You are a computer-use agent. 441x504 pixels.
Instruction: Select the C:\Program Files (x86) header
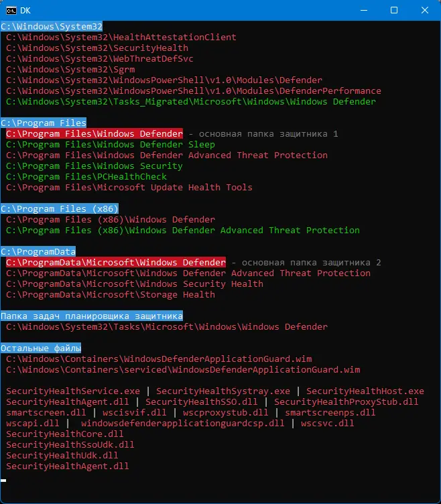[x=60, y=208]
